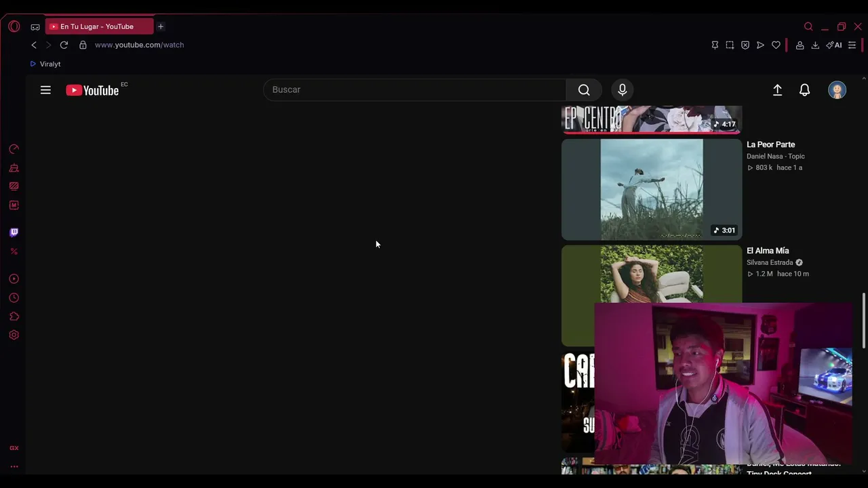Open GX Cleaner in sidebar

tap(14, 168)
